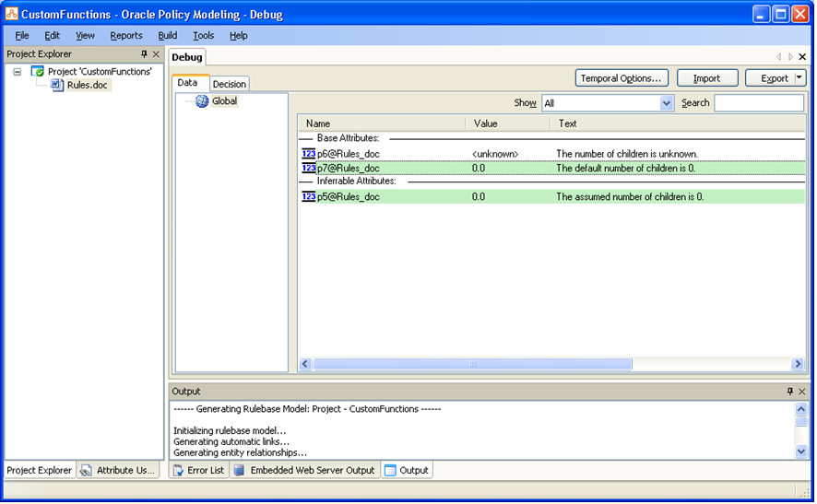Click the 0.0 value for p5@Rules_doc
Viewport: 817px width, 504px height.
(x=479, y=197)
